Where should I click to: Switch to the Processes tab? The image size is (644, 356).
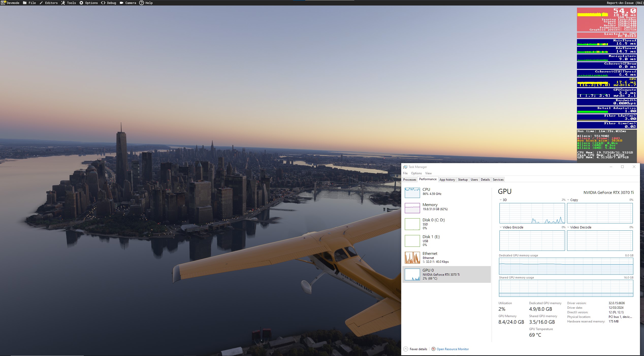[410, 180]
